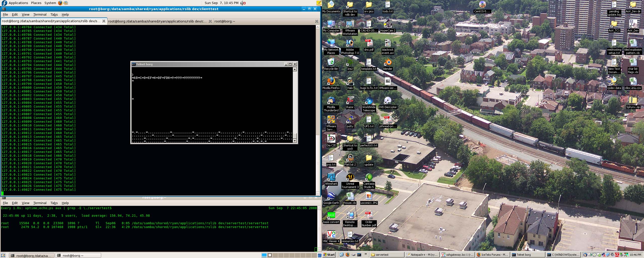Click Firefox icon in Windows Quick Launch

click(x=348, y=255)
